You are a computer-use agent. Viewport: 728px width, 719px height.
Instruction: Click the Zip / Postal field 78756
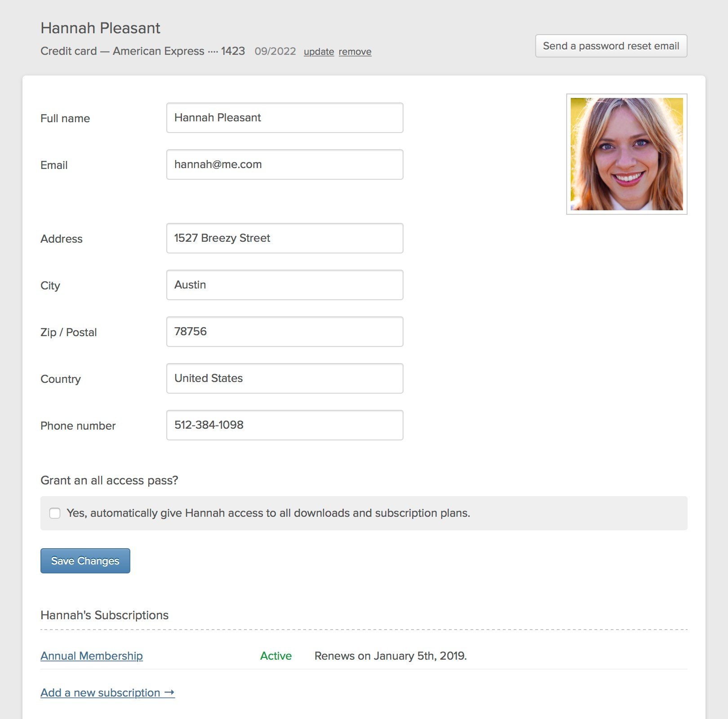285,332
